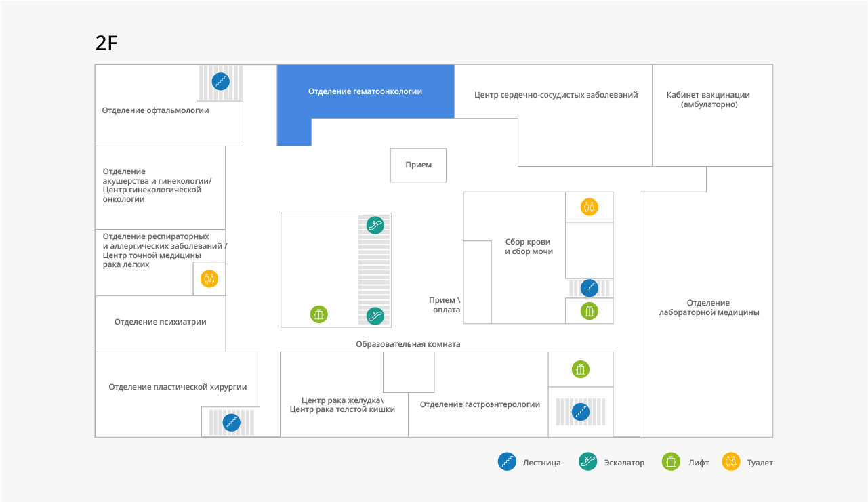Click the Эскалатор legend icon
The width and height of the screenshot is (868, 502).
588,462
